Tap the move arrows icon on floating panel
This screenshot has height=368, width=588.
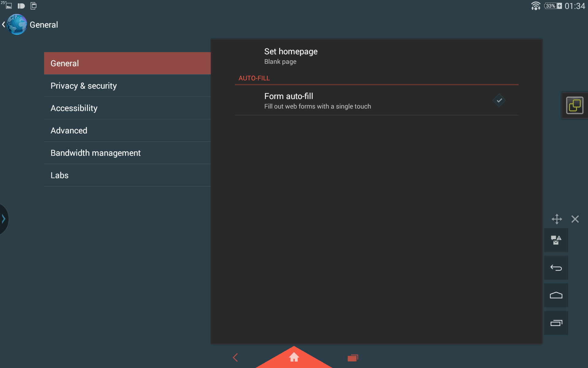[x=557, y=219]
